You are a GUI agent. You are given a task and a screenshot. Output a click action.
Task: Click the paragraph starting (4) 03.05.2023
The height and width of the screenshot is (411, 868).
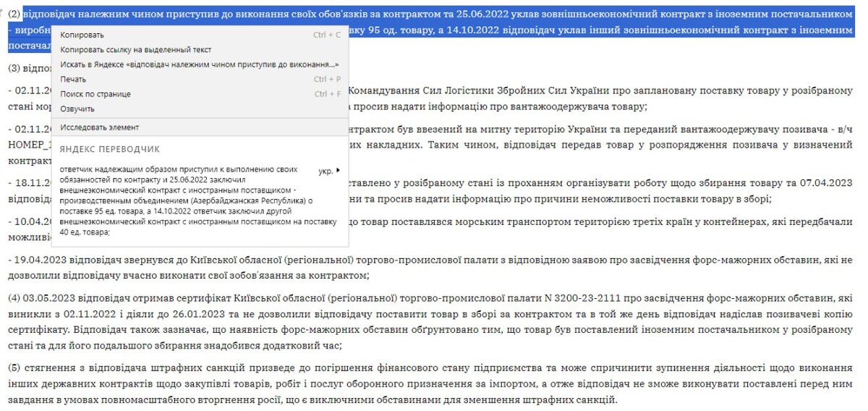430,323
